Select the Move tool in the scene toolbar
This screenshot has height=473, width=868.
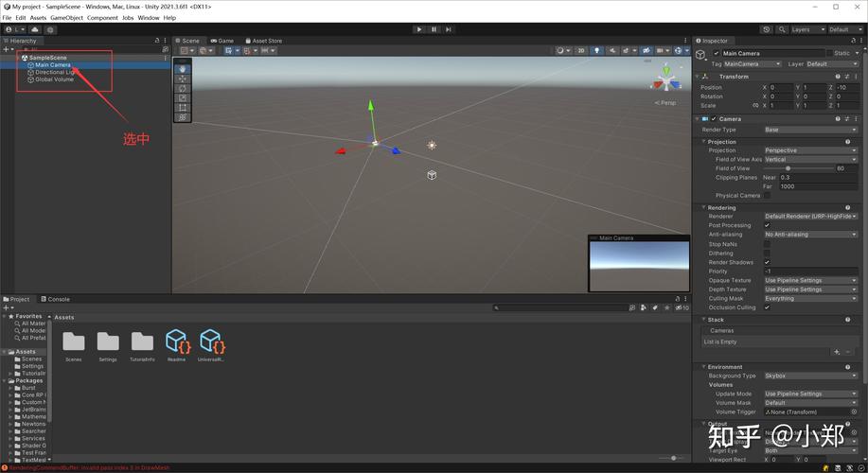pos(183,79)
